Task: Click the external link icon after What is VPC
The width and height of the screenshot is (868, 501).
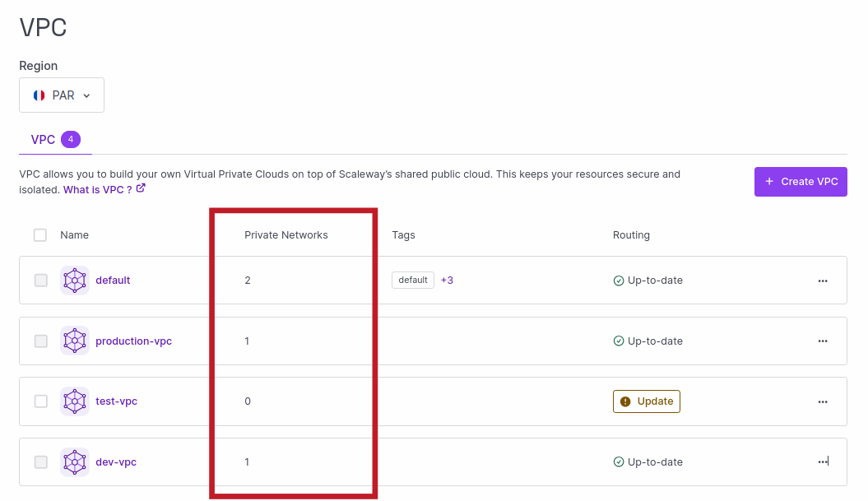Action: 140,188
